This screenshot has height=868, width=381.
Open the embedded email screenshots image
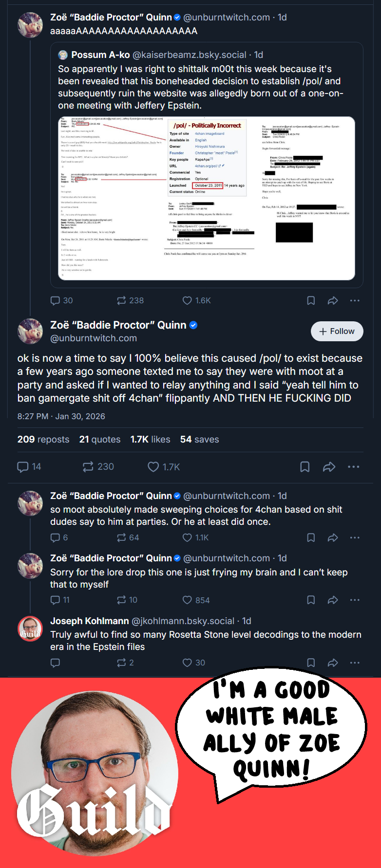(207, 198)
